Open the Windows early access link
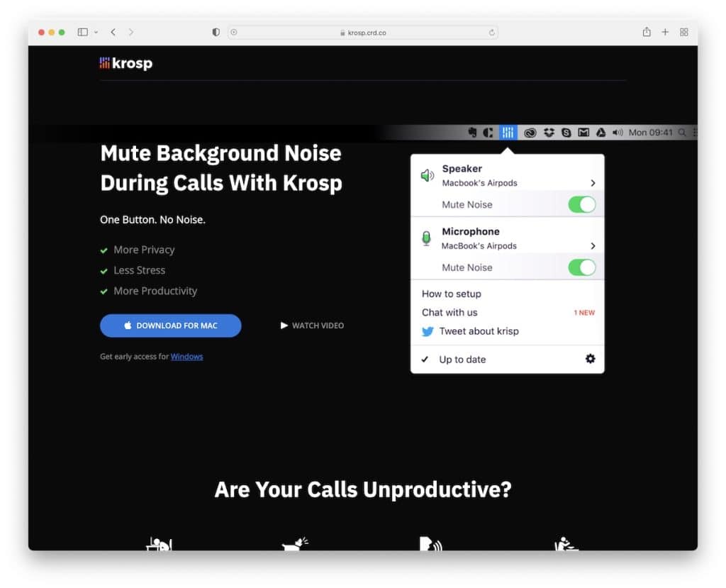The height and width of the screenshot is (588, 726). pos(186,356)
